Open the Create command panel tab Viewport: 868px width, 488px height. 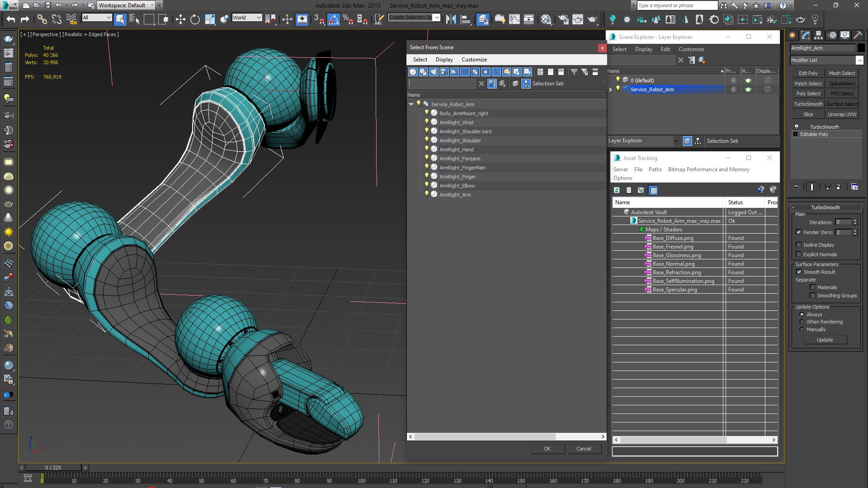coord(793,35)
